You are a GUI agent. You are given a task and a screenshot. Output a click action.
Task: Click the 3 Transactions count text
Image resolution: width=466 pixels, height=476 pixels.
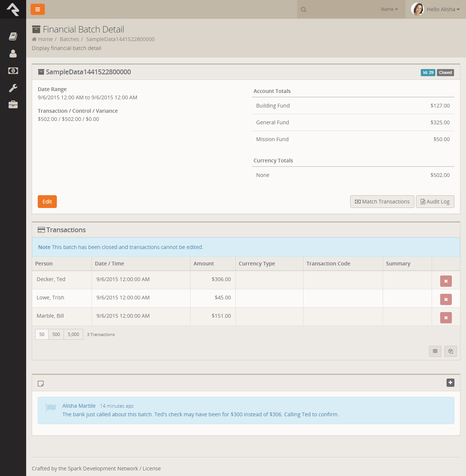coord(101,335)
